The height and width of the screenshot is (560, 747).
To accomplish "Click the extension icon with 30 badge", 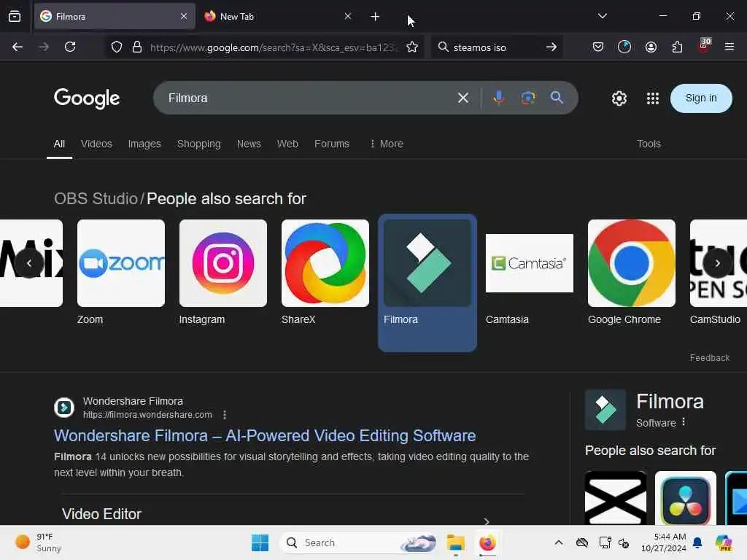I will tap(704, 46).
